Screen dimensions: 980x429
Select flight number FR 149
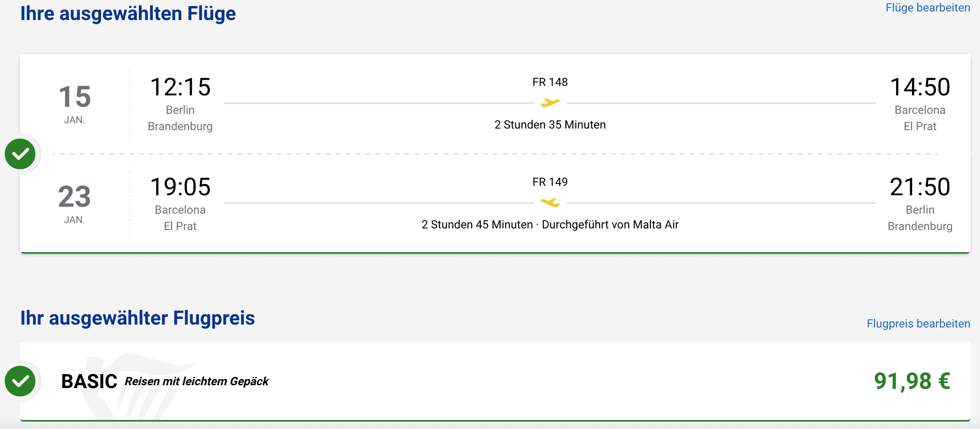coord(550,182)
